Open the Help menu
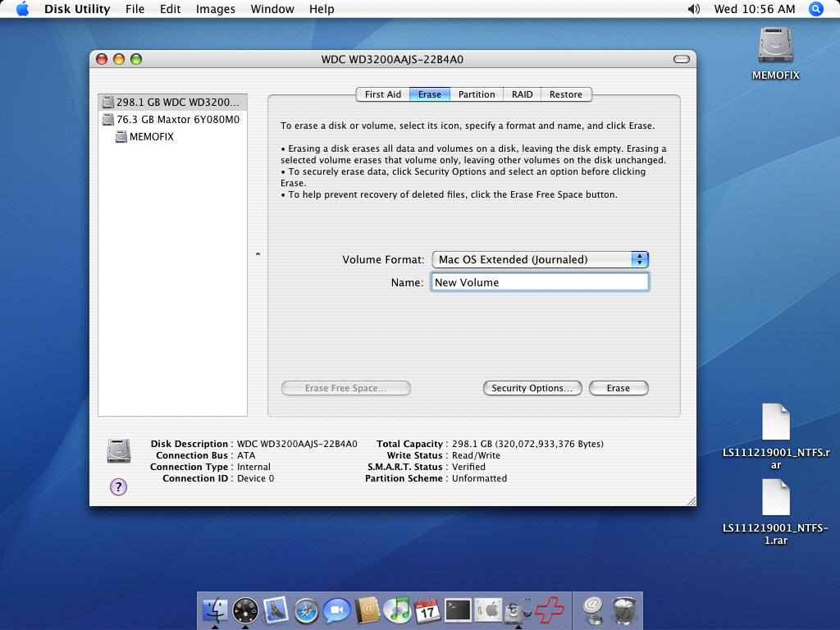This screenshot has width=840, height=630. [x=322, y=9]
